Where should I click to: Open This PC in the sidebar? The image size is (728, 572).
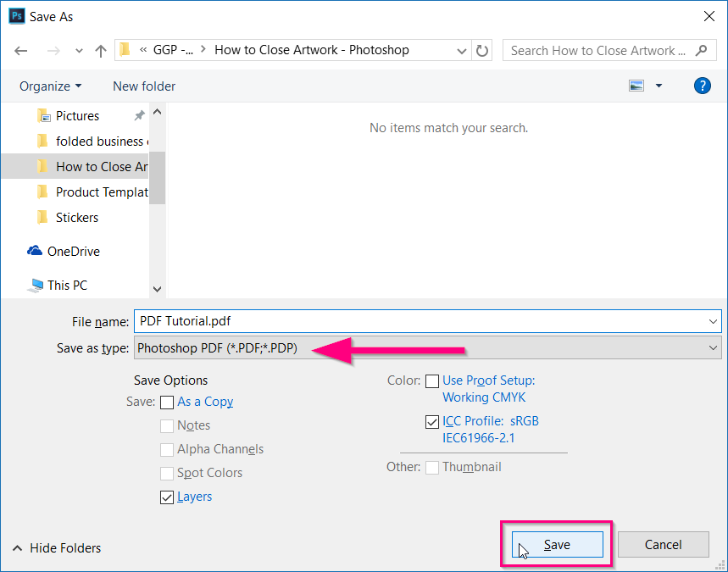pyautogui.click(x=34, y=286)
